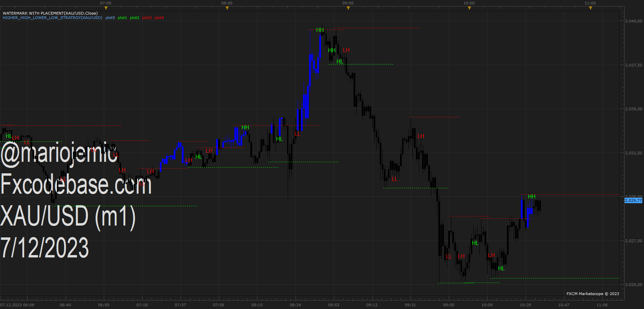Image resolution: width=644 pixels, height=309 pixels.
Task: Click the 10:47 time axis label
Action: coord(564,305)
